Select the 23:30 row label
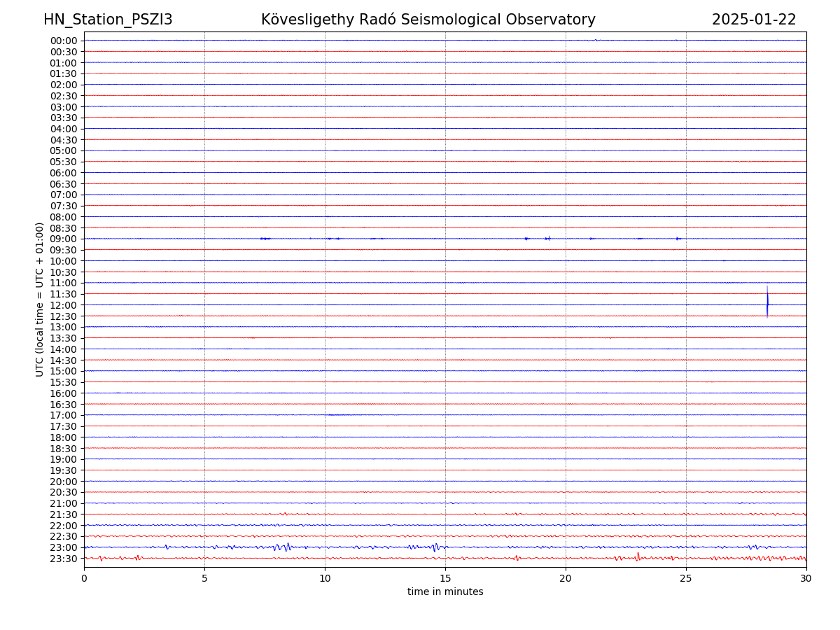The height and width of the screenshot is (630, 840). [63, 559]
